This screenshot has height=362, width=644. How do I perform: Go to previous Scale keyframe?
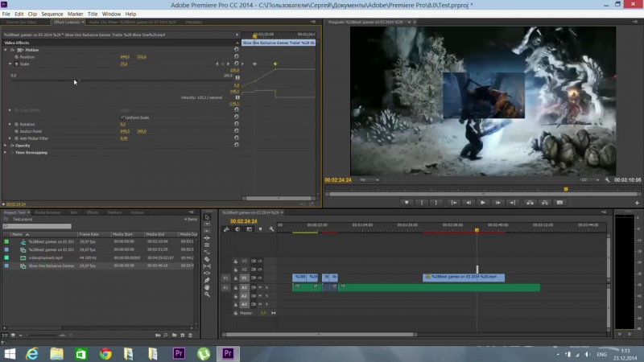coord(217,64)
